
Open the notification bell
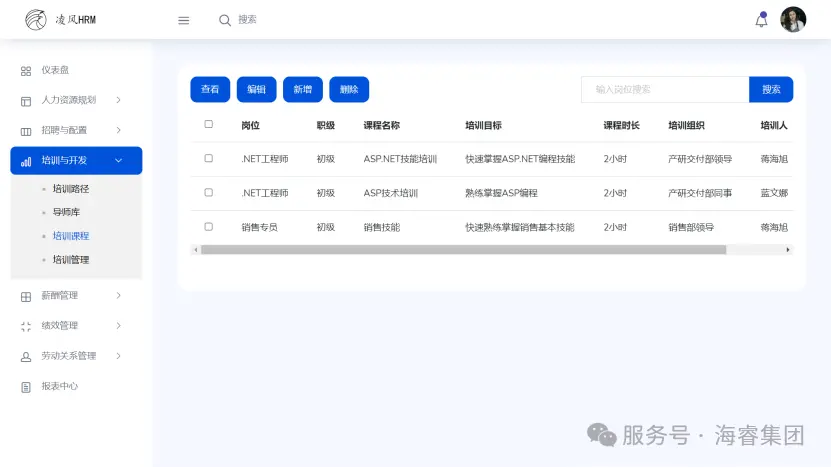pyautogui.click(x=761, y=20)
